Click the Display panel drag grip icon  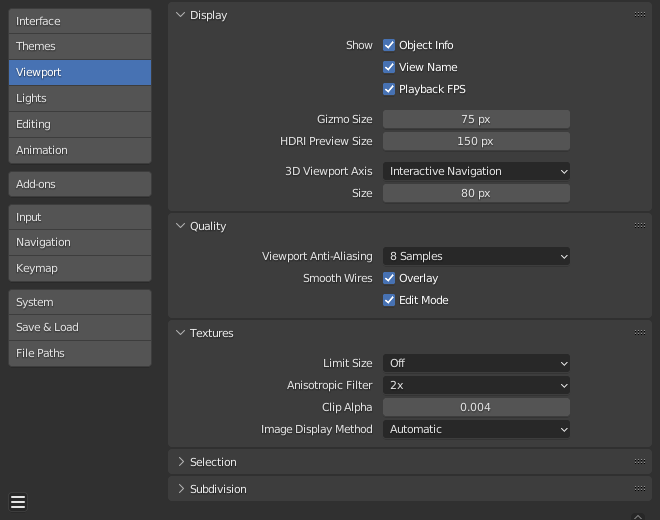pos(639,15)
